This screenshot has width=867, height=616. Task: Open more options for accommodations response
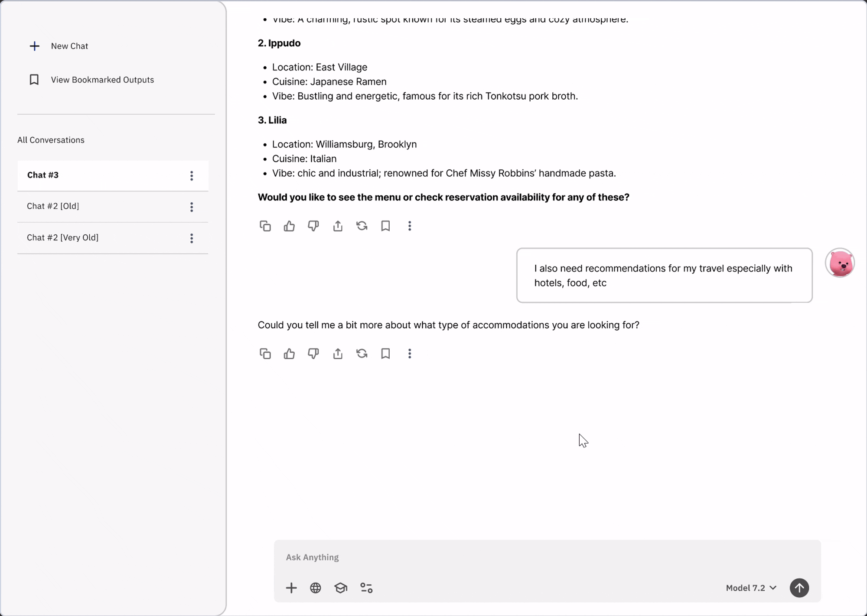(409, 353)
